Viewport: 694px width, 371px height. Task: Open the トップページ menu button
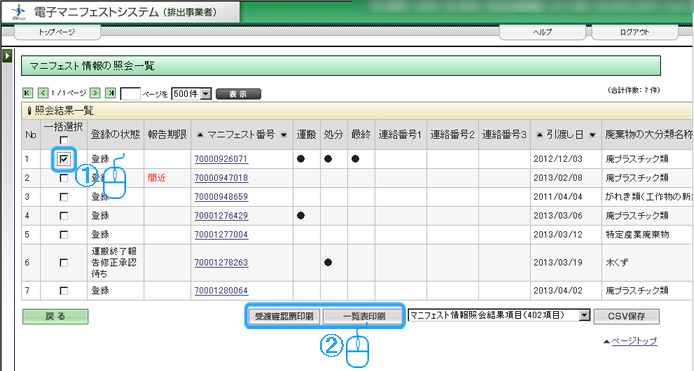point(57,32)
